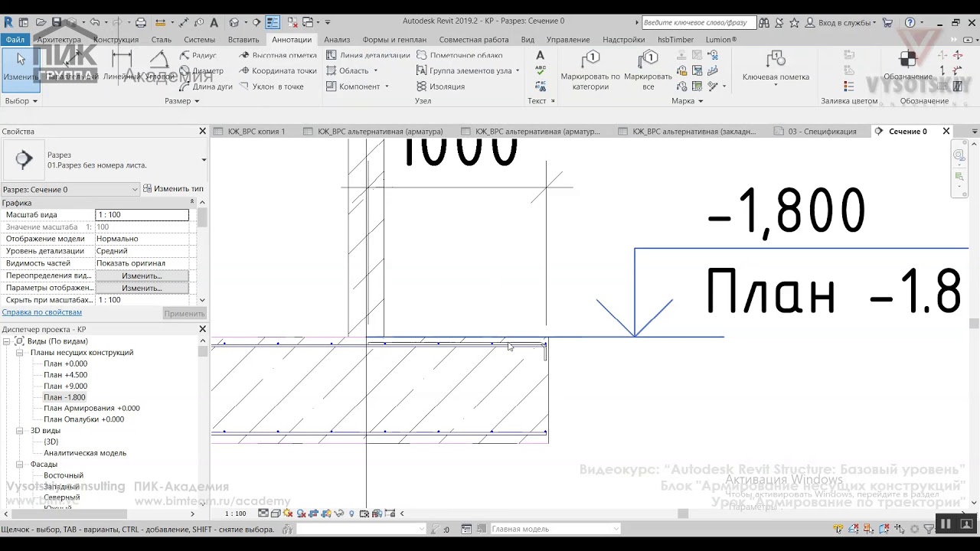Click the Обозначение symbol tool
The height and width of the screenshot is (551, 980).
(x=908, y=66)
